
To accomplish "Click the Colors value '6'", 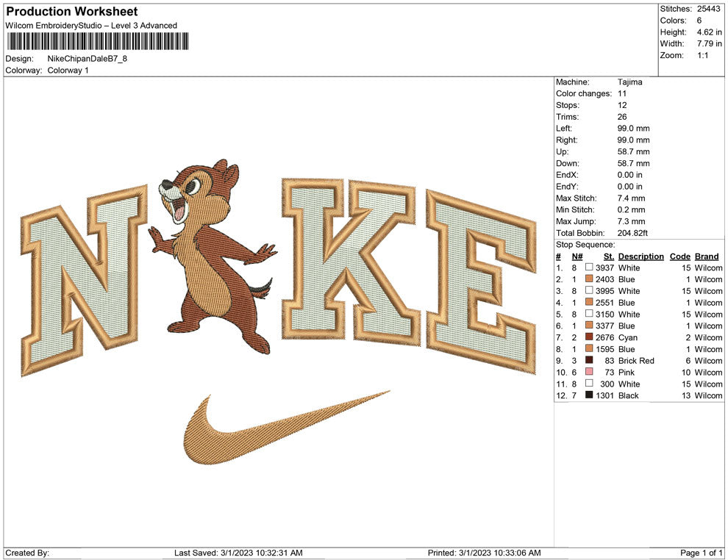I will click(x=699, y=21).
